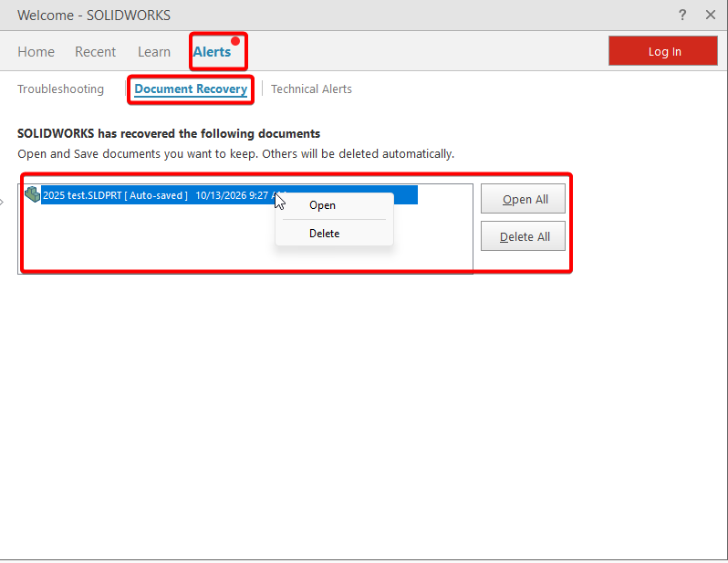View Technical Alerts section

[311, 89]
